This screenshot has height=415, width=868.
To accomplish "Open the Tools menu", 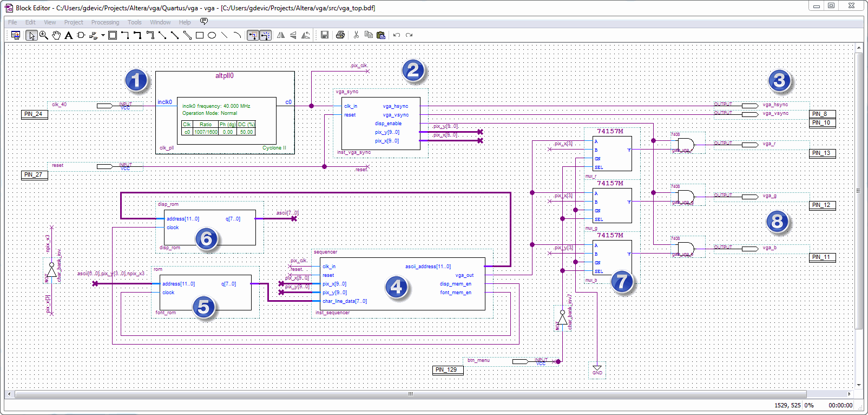I will click(x=134, y=22).
